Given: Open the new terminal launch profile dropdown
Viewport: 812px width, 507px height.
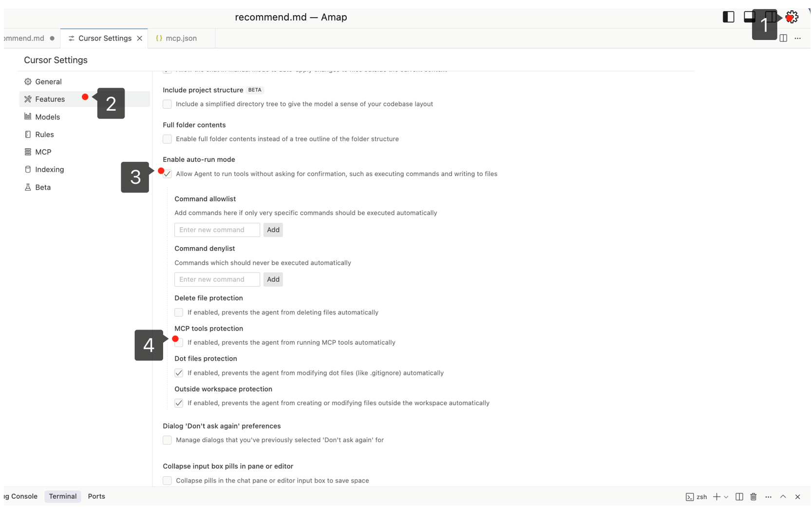Looking at the screenshot, I should (x=726, y=497).
